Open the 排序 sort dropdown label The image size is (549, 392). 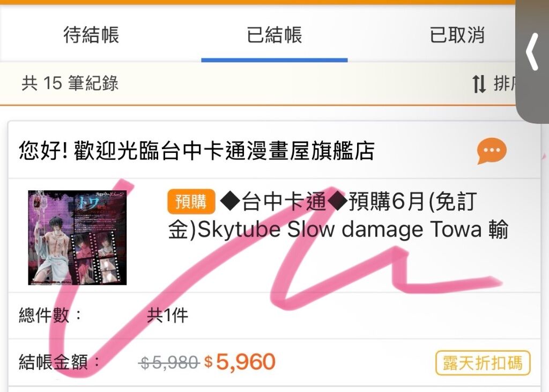[x=504, y=84]
